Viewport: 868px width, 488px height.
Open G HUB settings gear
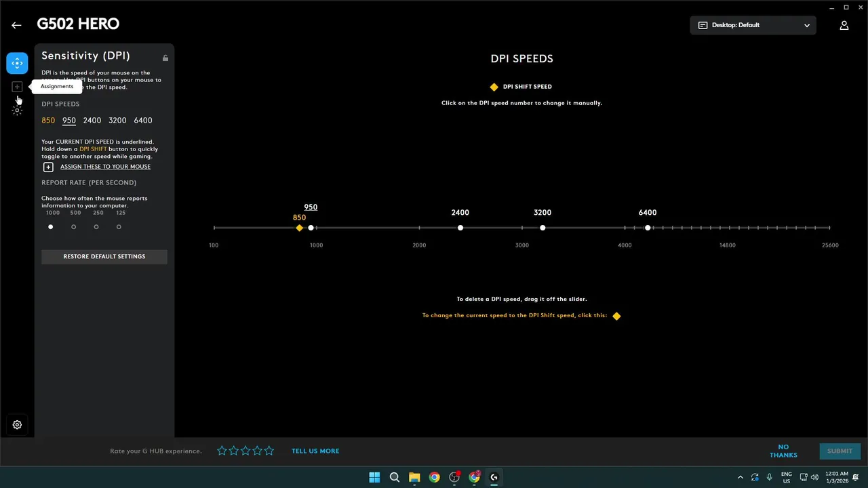[x=17, y=425]
